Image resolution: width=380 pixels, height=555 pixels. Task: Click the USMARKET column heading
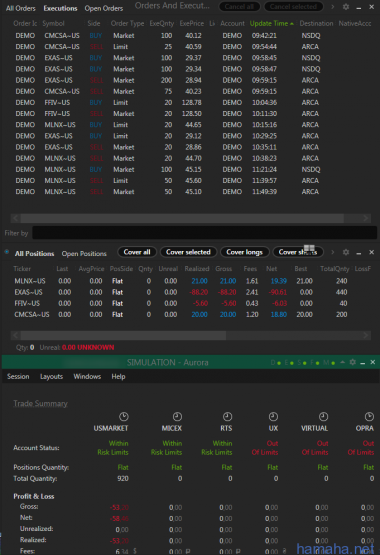[111, 428]
